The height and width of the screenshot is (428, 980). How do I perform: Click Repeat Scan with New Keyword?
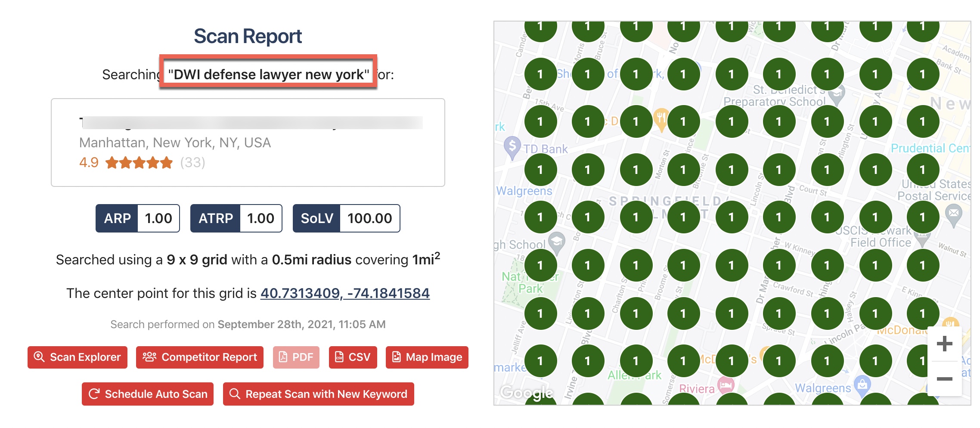[x=318, y=394]
